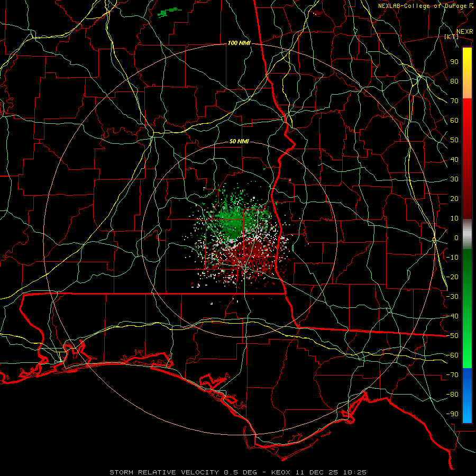This screenshot has width=476, height=476.
Task: Click the "KEOX" station identifier
Action: coord(280,472)
